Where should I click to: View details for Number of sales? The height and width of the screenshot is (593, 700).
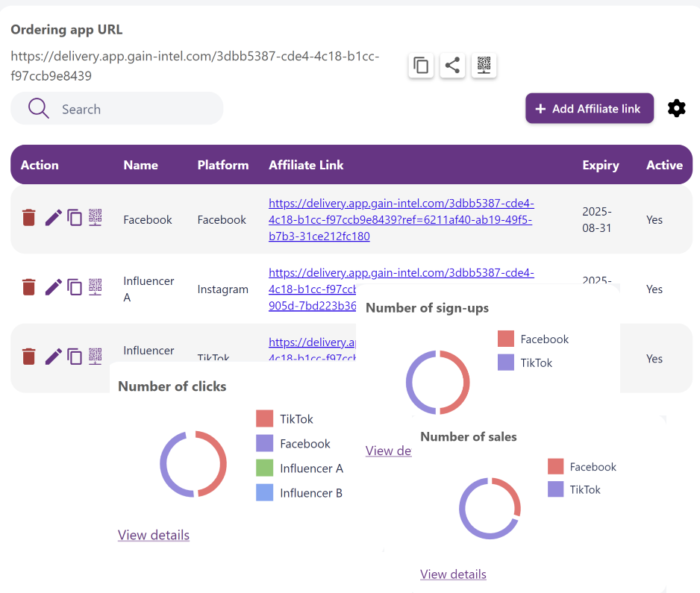(x=453, y=574)
